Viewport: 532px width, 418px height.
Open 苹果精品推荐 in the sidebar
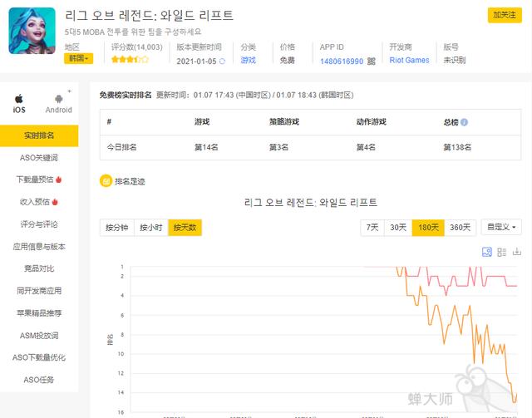(x=39, y=313)
